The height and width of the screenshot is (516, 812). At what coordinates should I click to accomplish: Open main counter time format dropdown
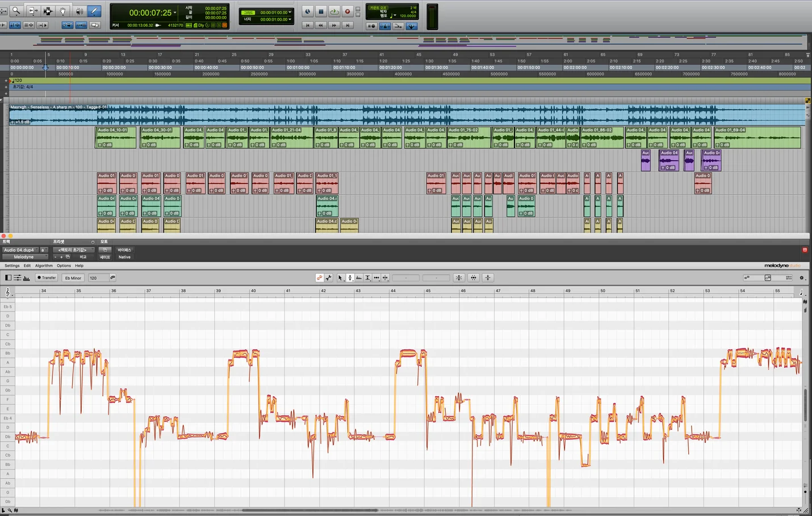pyautogui.click(x=175, y=12)
